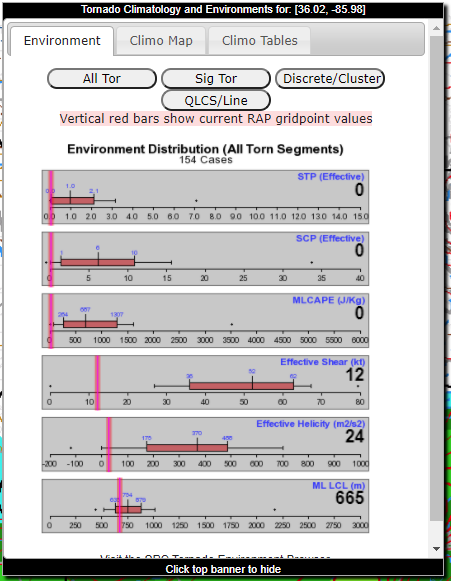Click the Effective Helicity (m2/s2) label
This screenshot has height=581, width=451.
311,424
